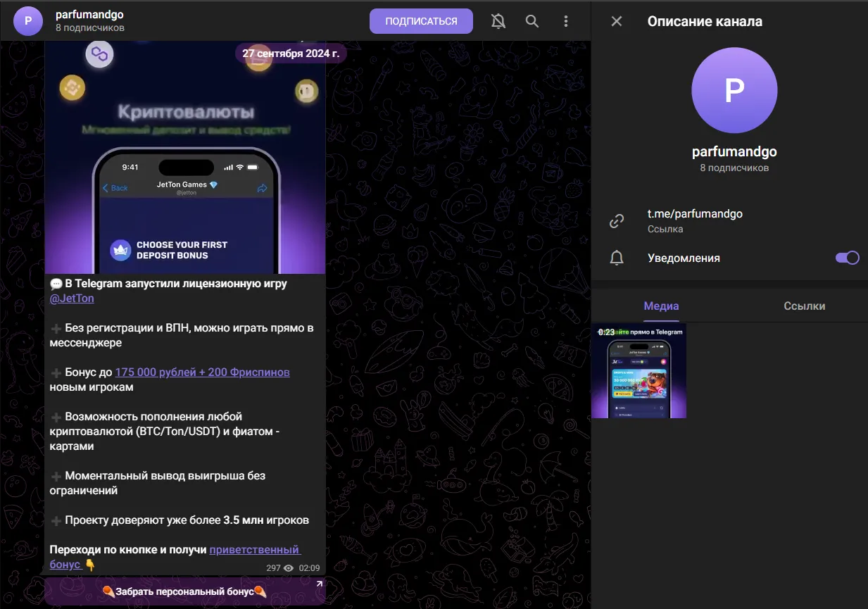
Task: Switch to the Ссылки tab
Action: (x=804, y=306)
